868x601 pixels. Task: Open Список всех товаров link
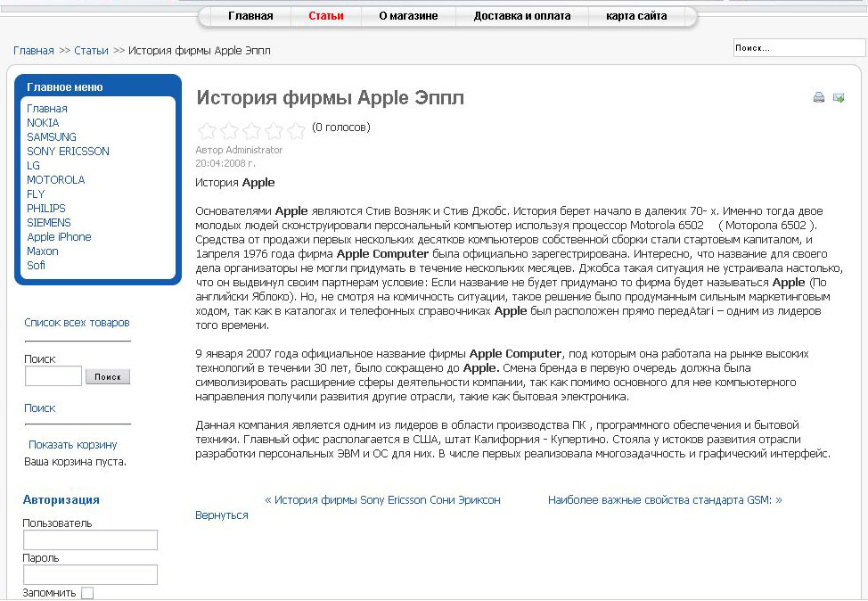point(77,323)
